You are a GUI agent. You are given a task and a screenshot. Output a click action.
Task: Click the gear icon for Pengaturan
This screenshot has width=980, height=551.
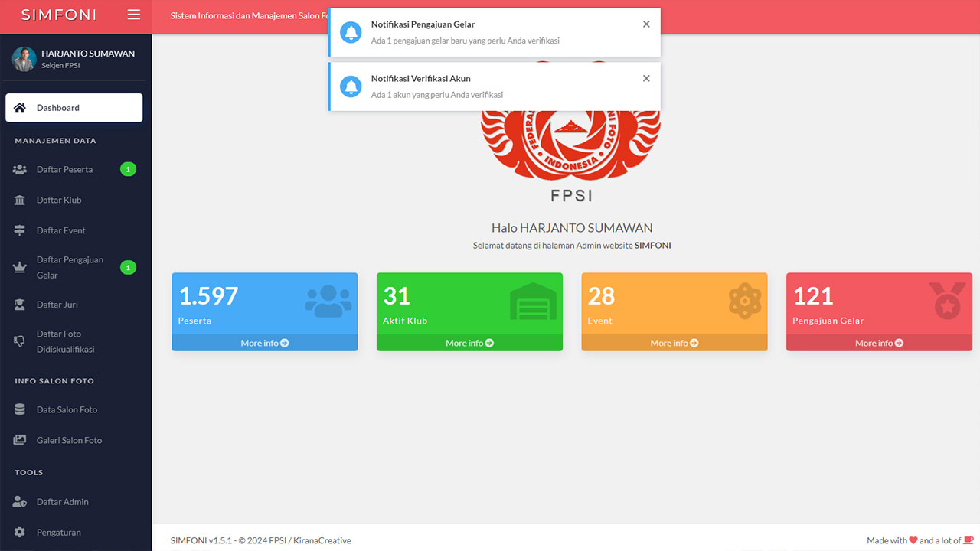(x=20, y=533)
